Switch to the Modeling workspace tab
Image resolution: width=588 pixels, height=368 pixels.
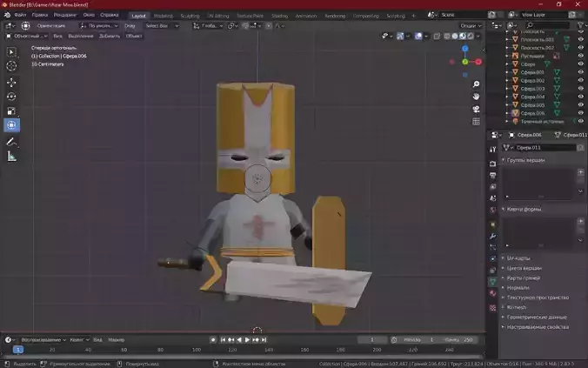pyautogui.click(x=164, y=16)
